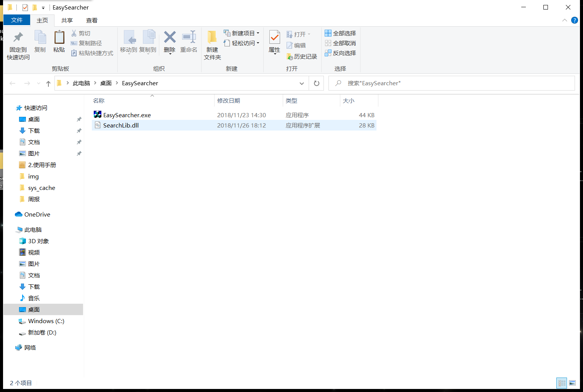Screen dimensions: 583x392
Task: Switch to details view in status bar
Action: tap(562, 383)
